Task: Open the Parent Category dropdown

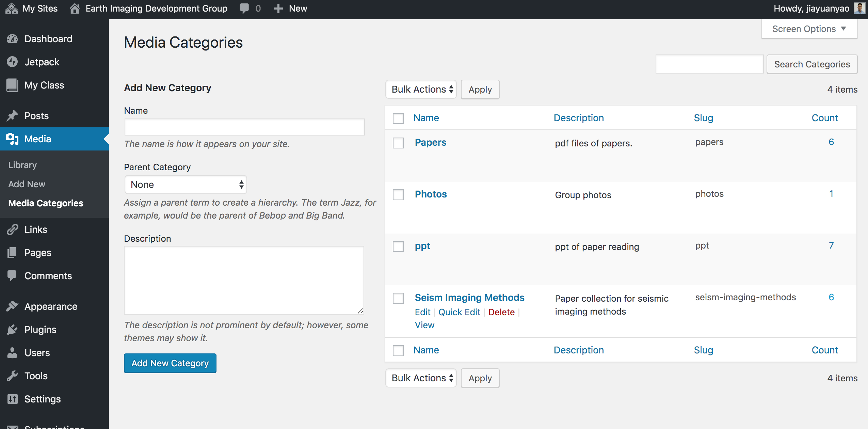Action: point(186,184)
